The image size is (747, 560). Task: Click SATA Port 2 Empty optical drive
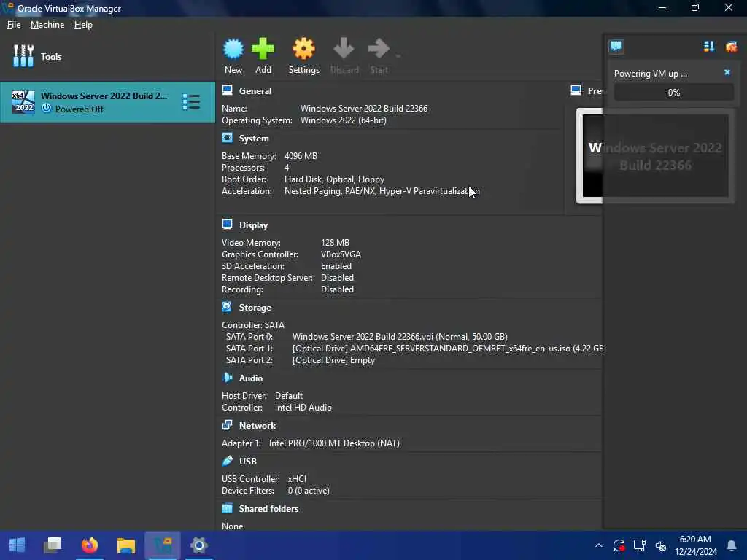click(x=333, y=360)
